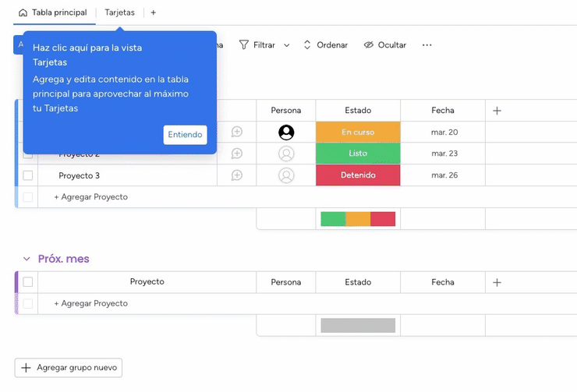Toggle Ocultar columns eye button

384,45
